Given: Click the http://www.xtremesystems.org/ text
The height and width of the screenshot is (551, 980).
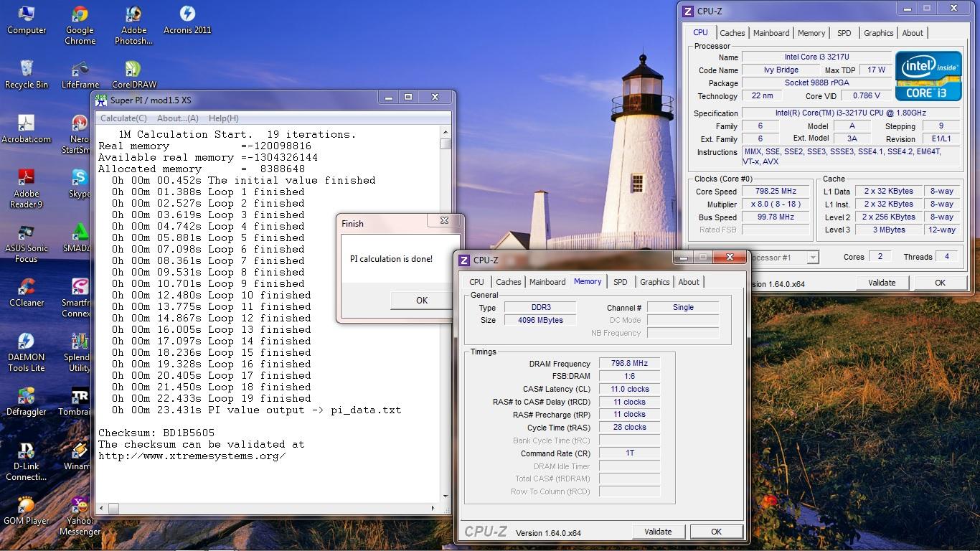Looking at the screenshot, I should pyautogui.click(x=192, y=456).
